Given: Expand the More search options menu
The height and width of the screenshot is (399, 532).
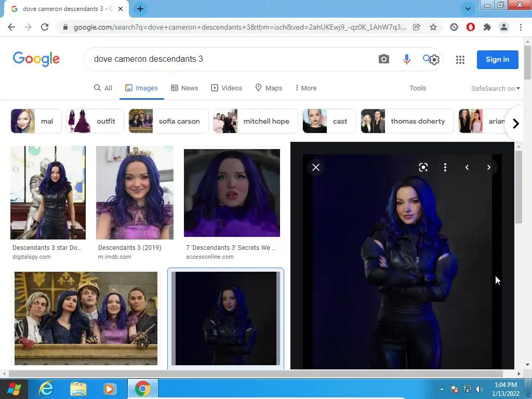Looking at the screenshot, I should pyautogui.click(x=305, y=88).
